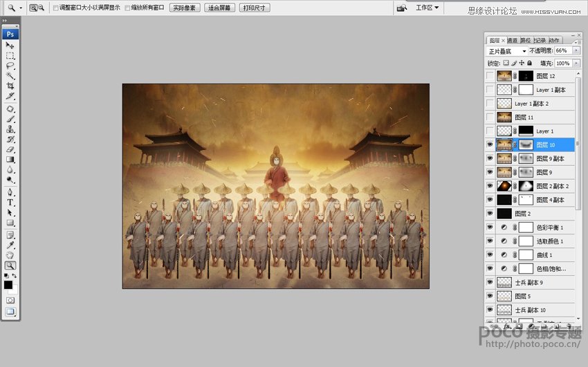Select the Slice tool
This screenshot has width=588, height=367.
point(10,96)
